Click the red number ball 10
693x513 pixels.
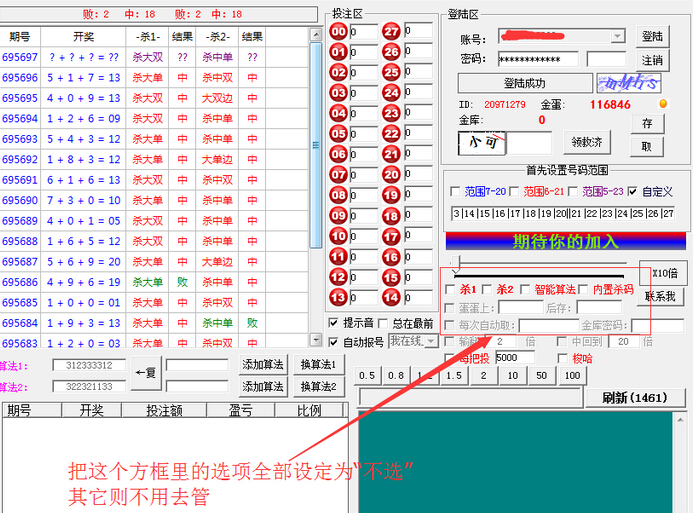pyautogui.click(x=339, y=236)
